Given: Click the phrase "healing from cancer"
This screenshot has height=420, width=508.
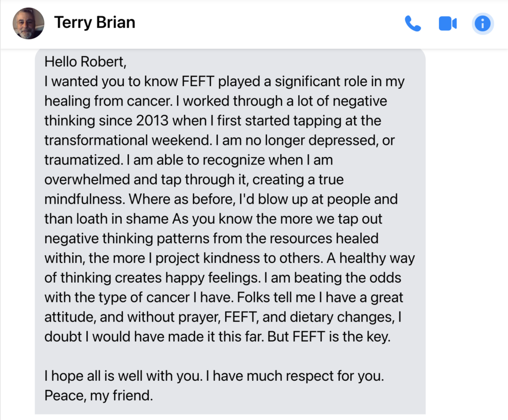Looking at the screenshot, I should [108, 101].
